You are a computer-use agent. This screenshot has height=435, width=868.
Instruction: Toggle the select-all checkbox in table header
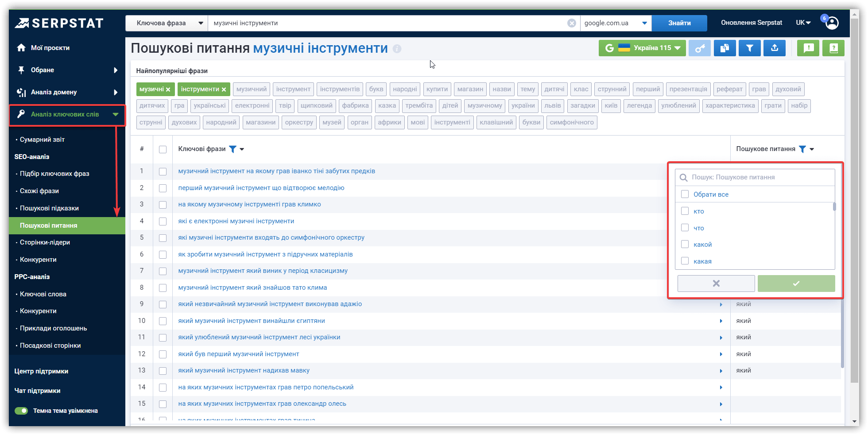[x=163, y=149]
